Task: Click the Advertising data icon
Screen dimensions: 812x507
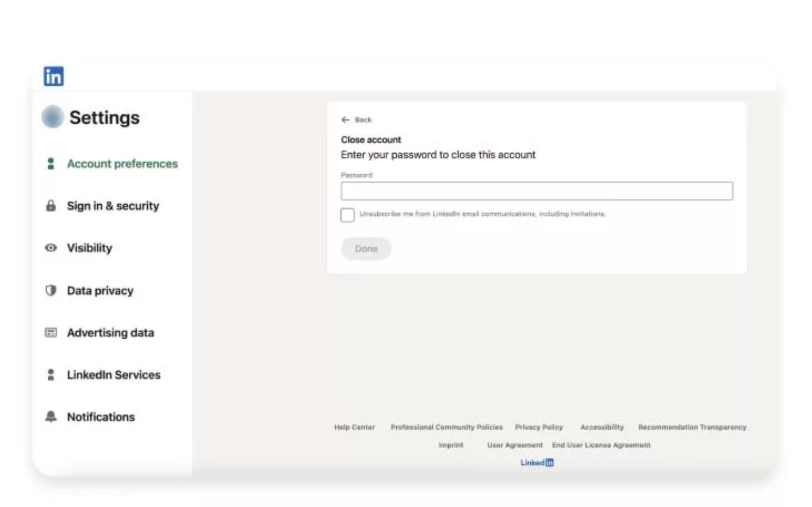Action: point(51,332)
